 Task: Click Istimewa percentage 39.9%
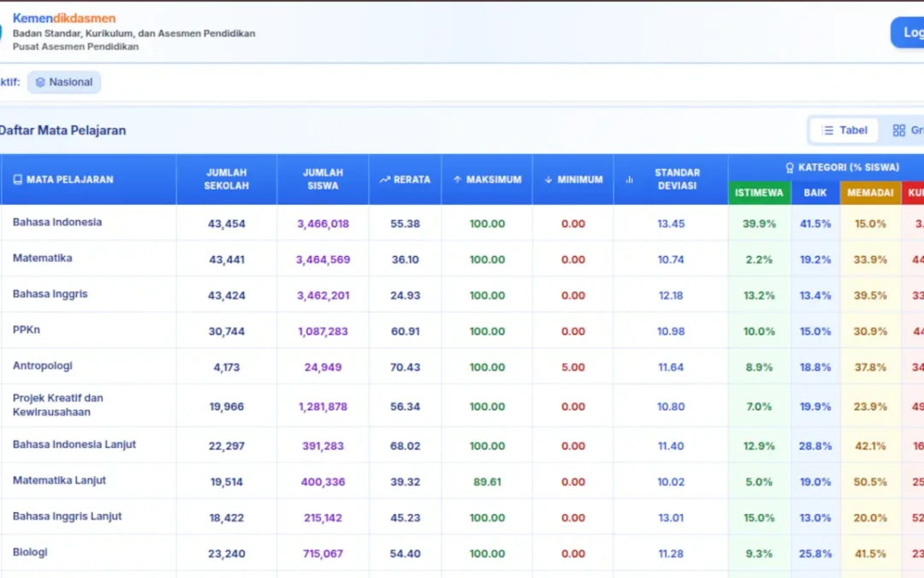(x=759, y=223)
